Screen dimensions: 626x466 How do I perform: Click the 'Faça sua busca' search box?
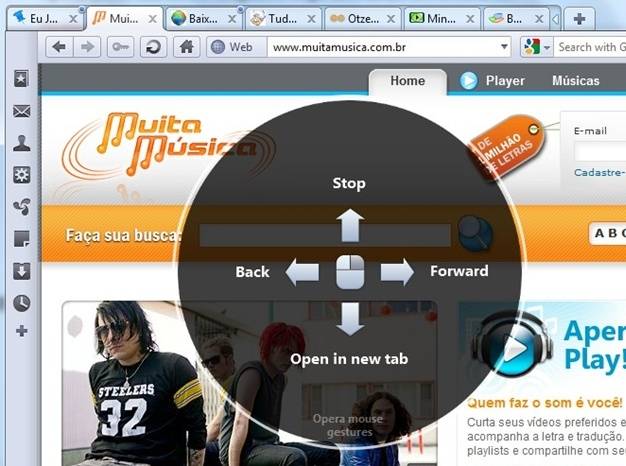coord(325,235)
